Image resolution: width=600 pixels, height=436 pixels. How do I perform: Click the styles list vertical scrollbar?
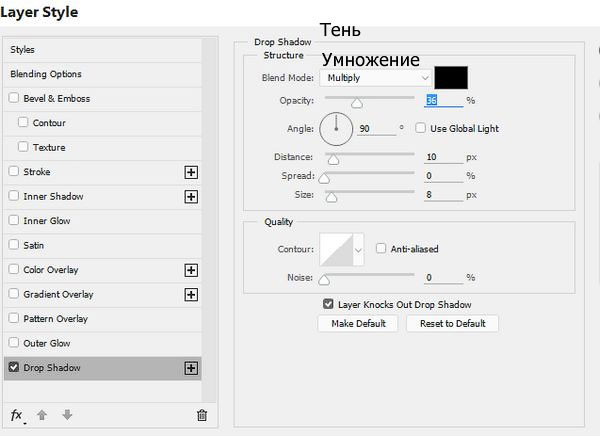[209, 220]
